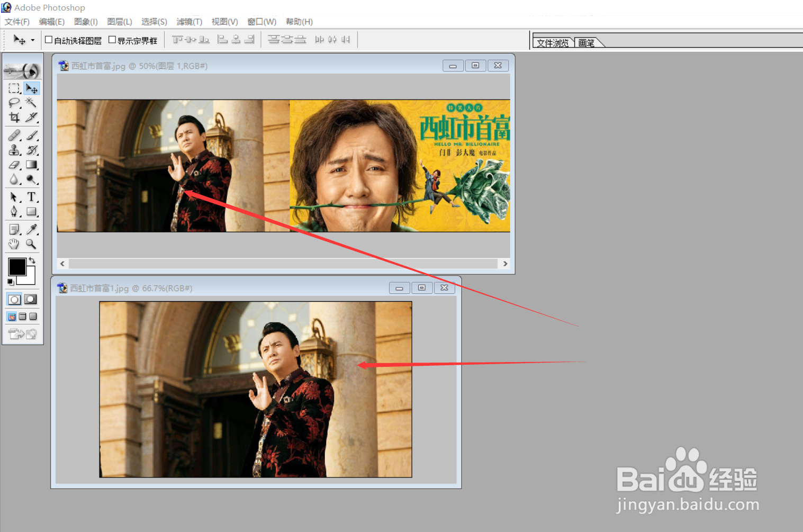Select the Eraser tool
Screen dimensions: 803x532
[x=14, y=165]
